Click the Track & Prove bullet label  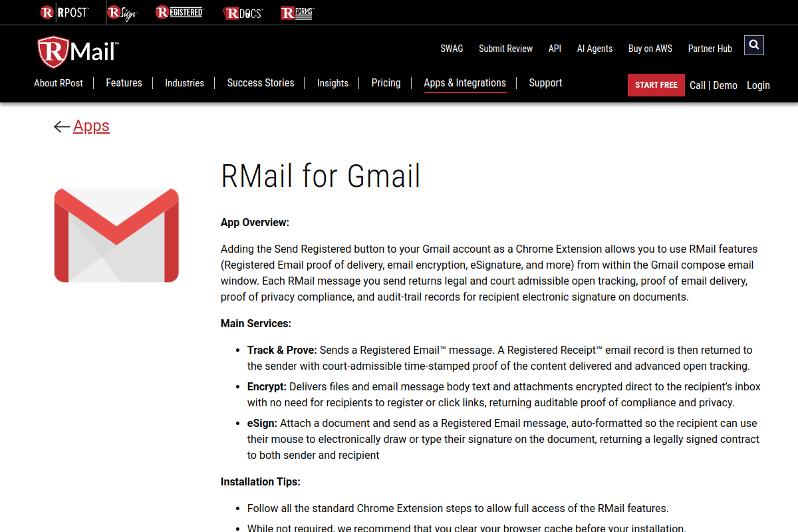[282, 350]
